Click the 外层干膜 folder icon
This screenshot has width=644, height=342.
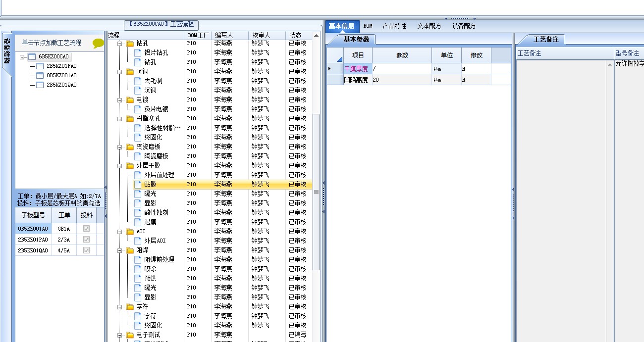(x=130, y=166)
